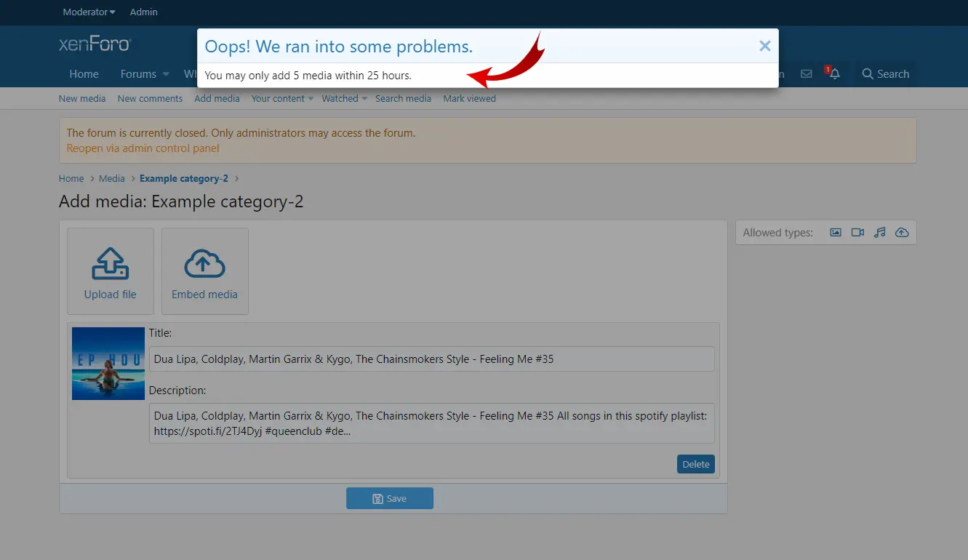968x560 pixels.
Task: Close the error dialog with the X
Action: [x=764, y=47]
